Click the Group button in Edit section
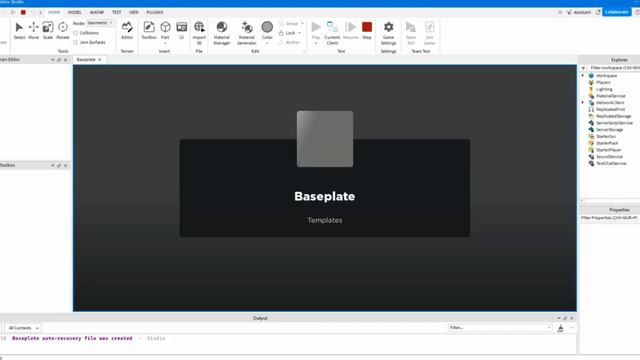640x360 pixels. (x=289, y=23)
